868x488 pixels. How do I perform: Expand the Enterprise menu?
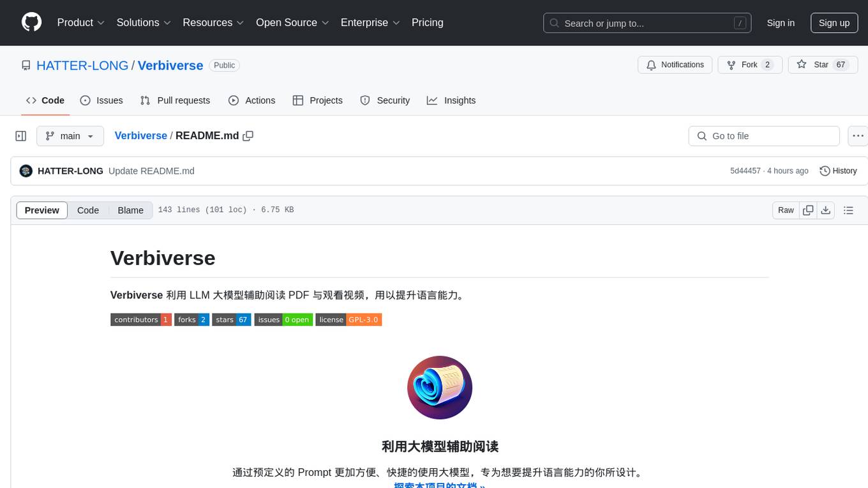tap(370, 22)
